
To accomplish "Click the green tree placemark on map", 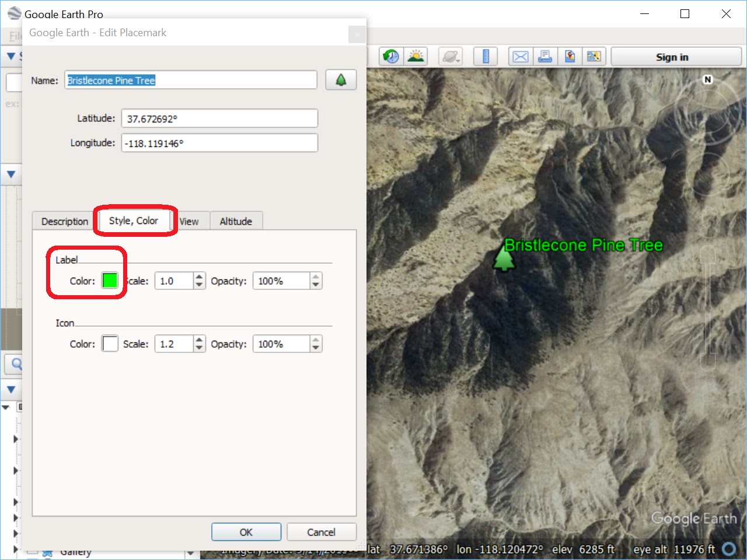I will (504, 258).
